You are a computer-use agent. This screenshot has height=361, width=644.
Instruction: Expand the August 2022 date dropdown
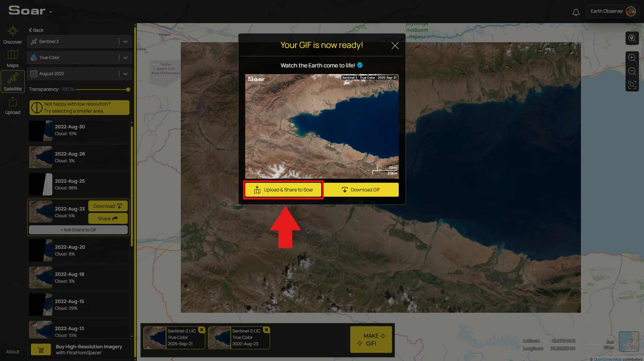coord(125,74)
